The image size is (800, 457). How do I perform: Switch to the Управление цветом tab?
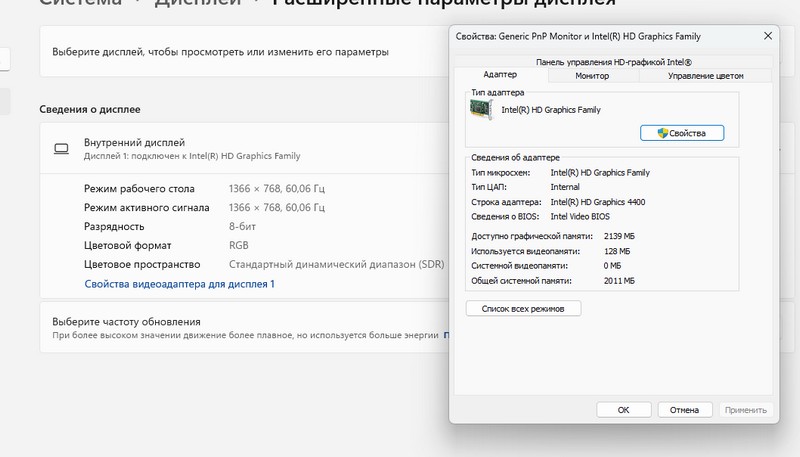coord(705,76)
